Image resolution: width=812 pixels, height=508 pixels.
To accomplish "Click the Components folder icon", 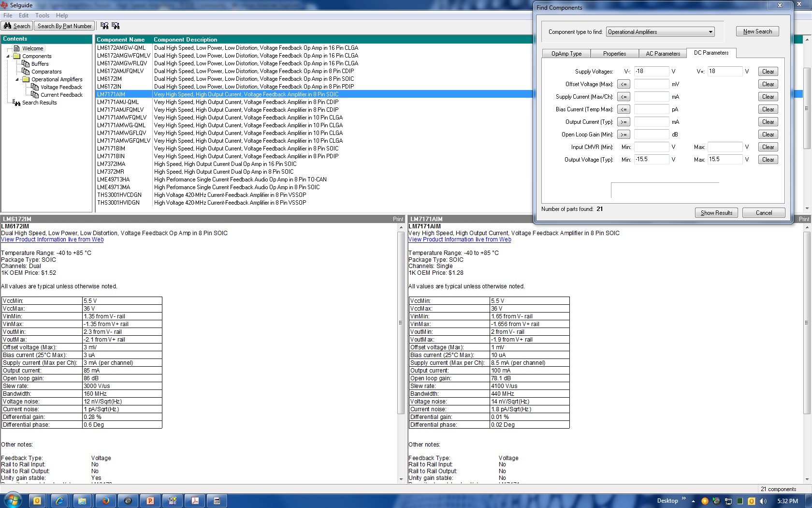I will point(17,56).
